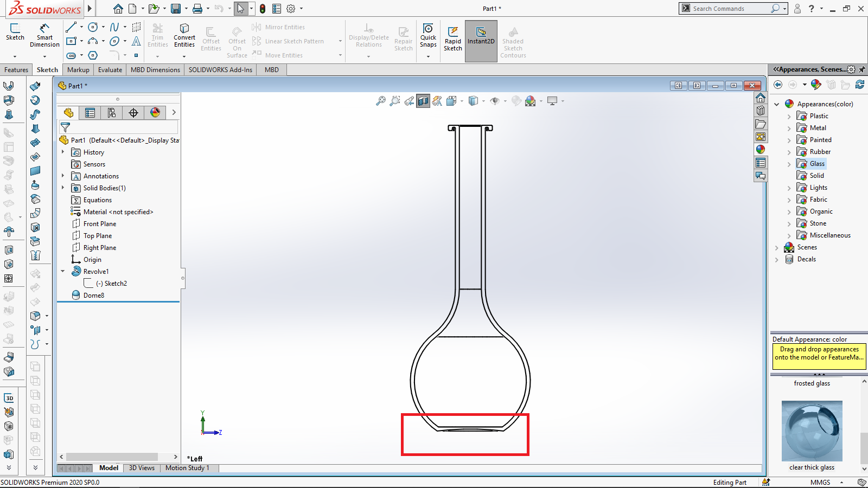Open the Quick Snaps tool
This screenshot has height=488, width=868.
click(428, 35)
